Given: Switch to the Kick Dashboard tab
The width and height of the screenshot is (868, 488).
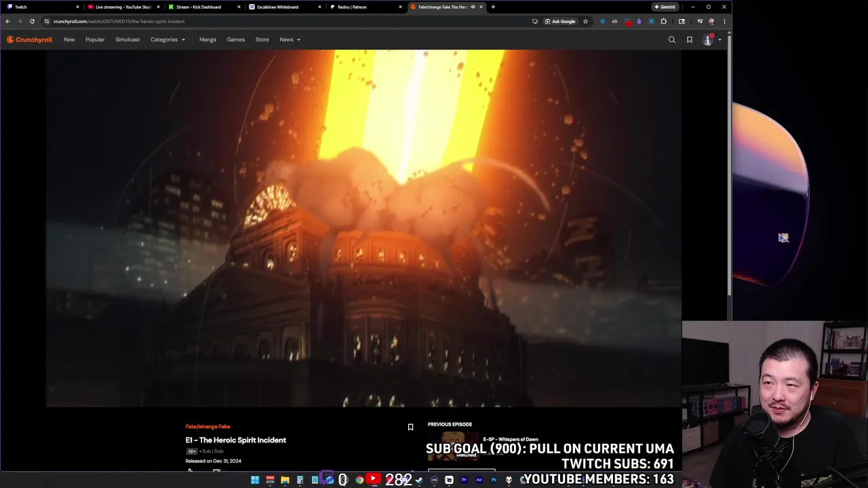Looking at the screenshot, I should (x=203, y=7).
